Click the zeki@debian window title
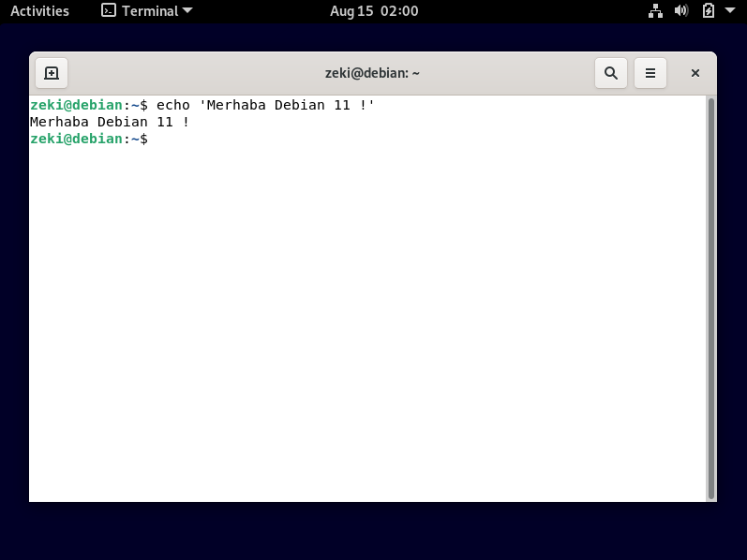747x560 pixels. pos(371,73)
